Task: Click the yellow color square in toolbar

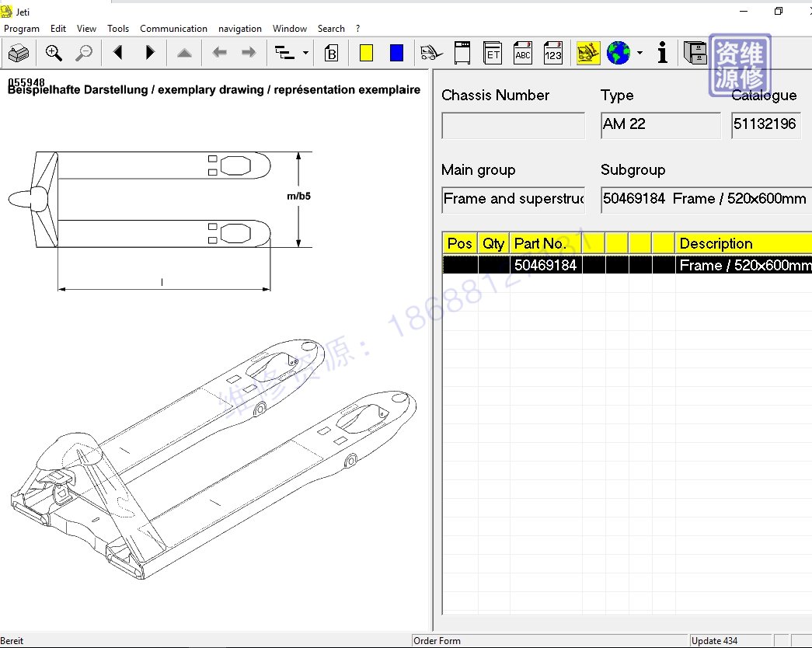Action: point(367,53)
